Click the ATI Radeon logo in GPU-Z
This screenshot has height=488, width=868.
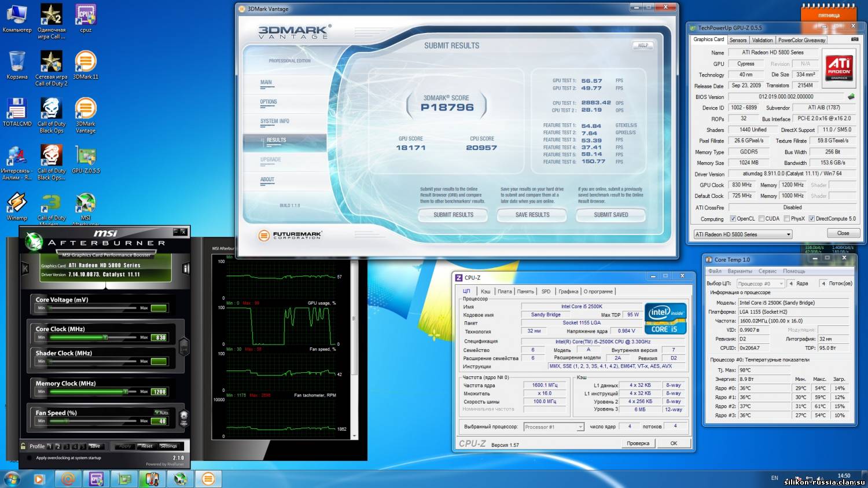pyautogui.click(x=839, y=68)
